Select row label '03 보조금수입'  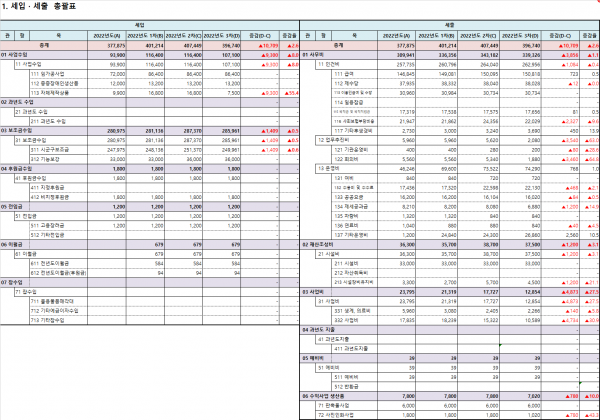[16, 131]
